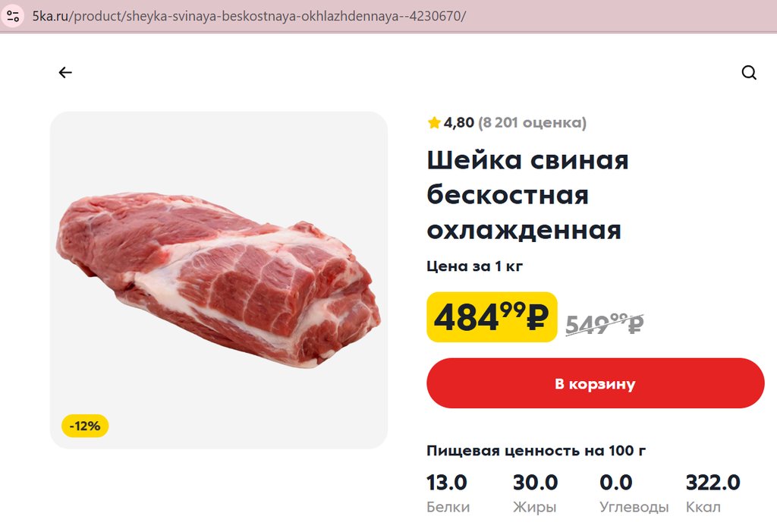Click Пищевая ценность на 100 г heading

[536, 451]
